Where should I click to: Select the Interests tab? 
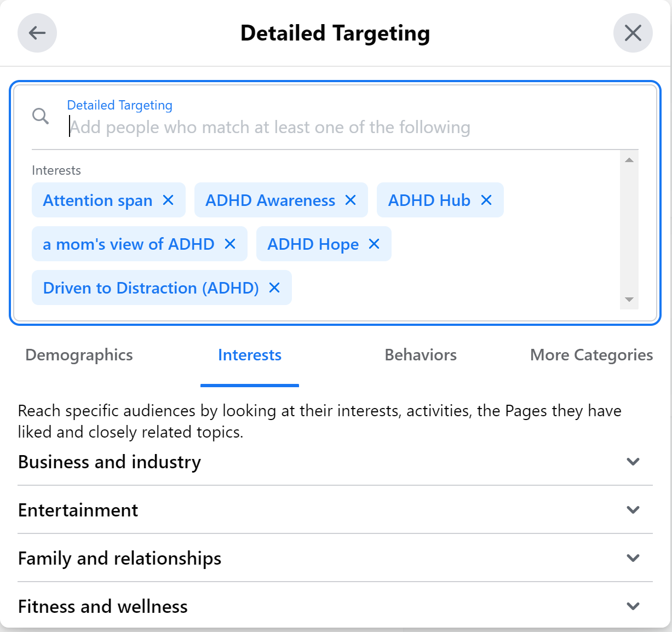click(250, 355)
